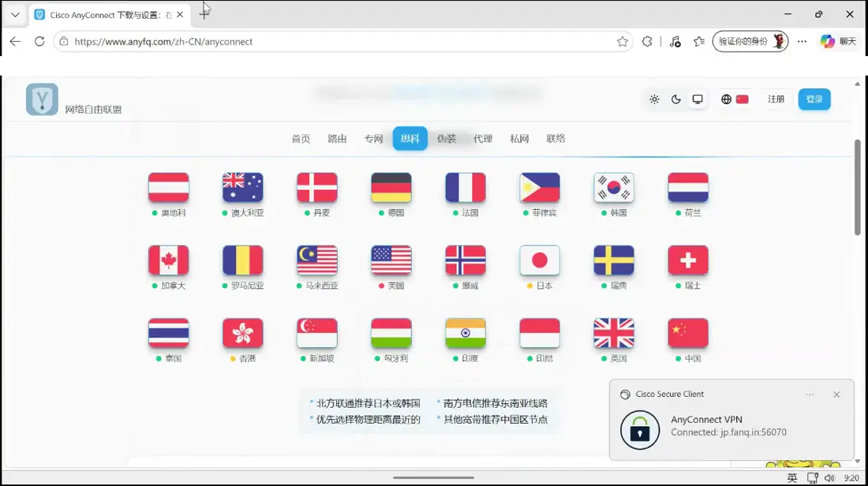Pick the Germany (德国) flag
Screen dimensions: 868x486
pyautogui.click(x=391, y=187)
